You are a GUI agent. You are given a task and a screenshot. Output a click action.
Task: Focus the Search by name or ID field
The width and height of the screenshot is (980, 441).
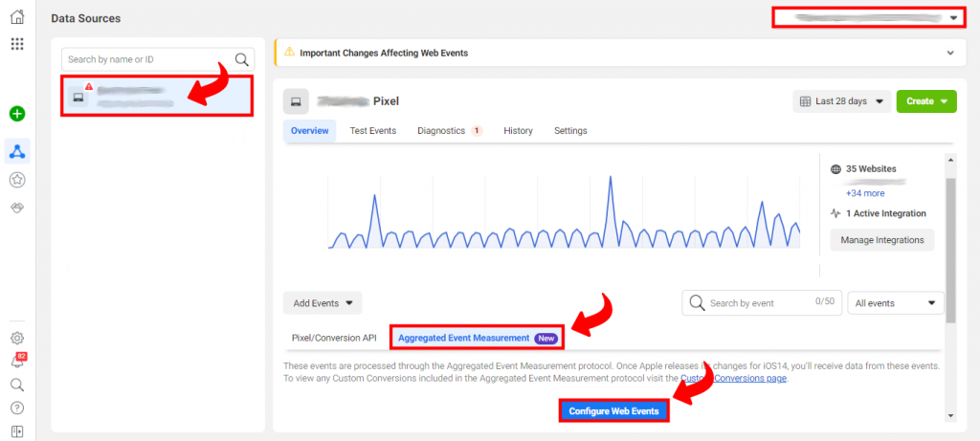(x=158, y=59)
